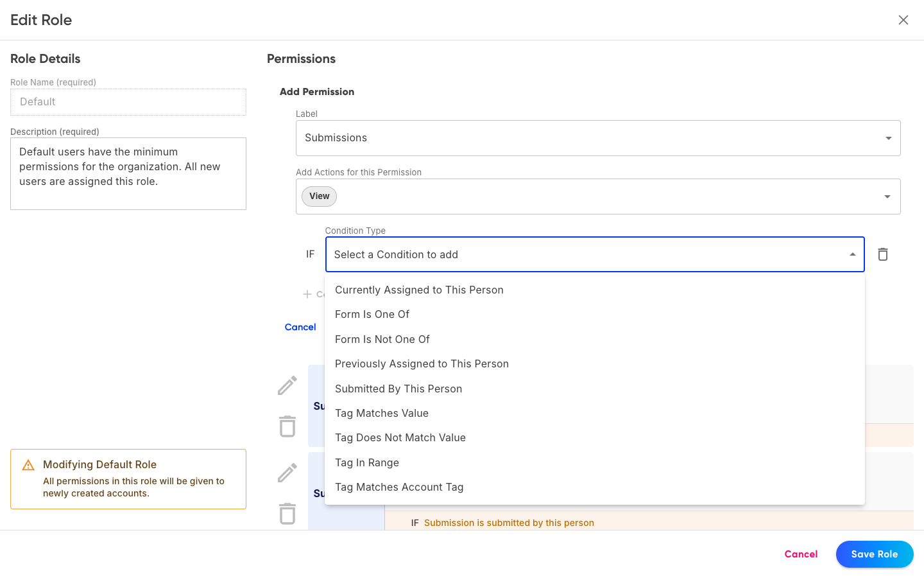Click the Role Details section title
Screen dimensions: 924x578
(46, 59)
